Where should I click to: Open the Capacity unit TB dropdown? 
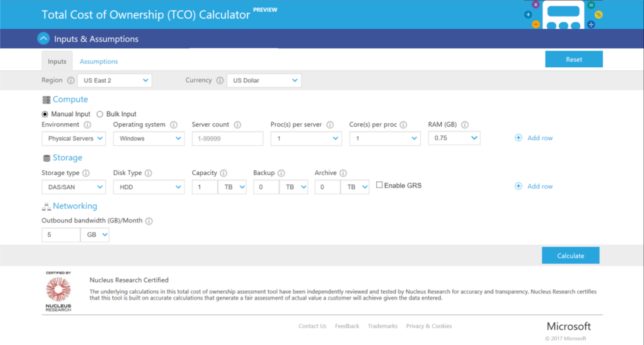coord(232,187)
